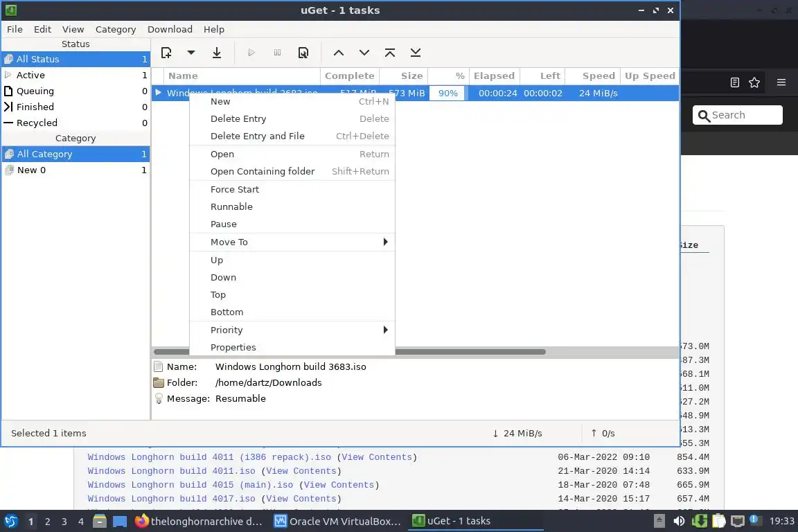This screenshot has width=798, height=532.
Task: Switch to Oracle VM VirtualBox taskbar entry
Action: 338,522
